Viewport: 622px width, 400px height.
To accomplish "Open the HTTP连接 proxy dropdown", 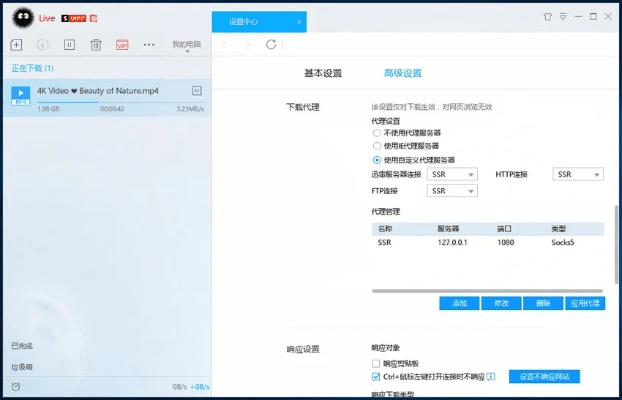I will 578,174.
